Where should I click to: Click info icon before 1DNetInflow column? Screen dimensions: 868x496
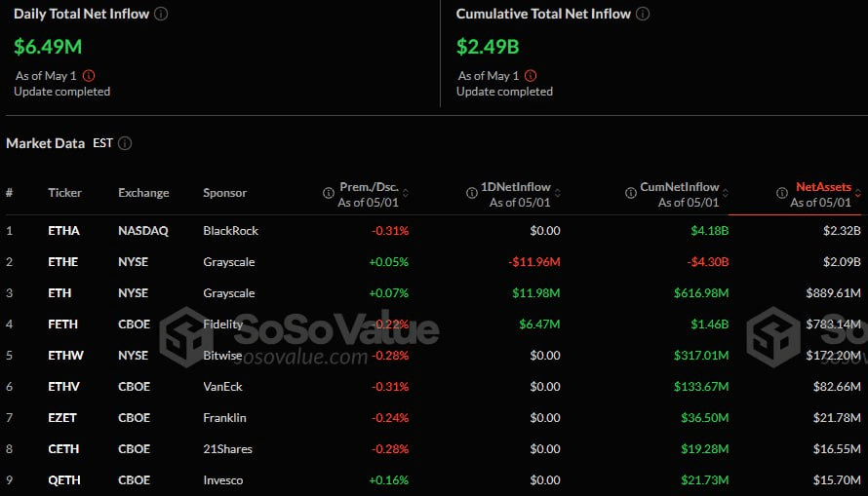point(472,193)
